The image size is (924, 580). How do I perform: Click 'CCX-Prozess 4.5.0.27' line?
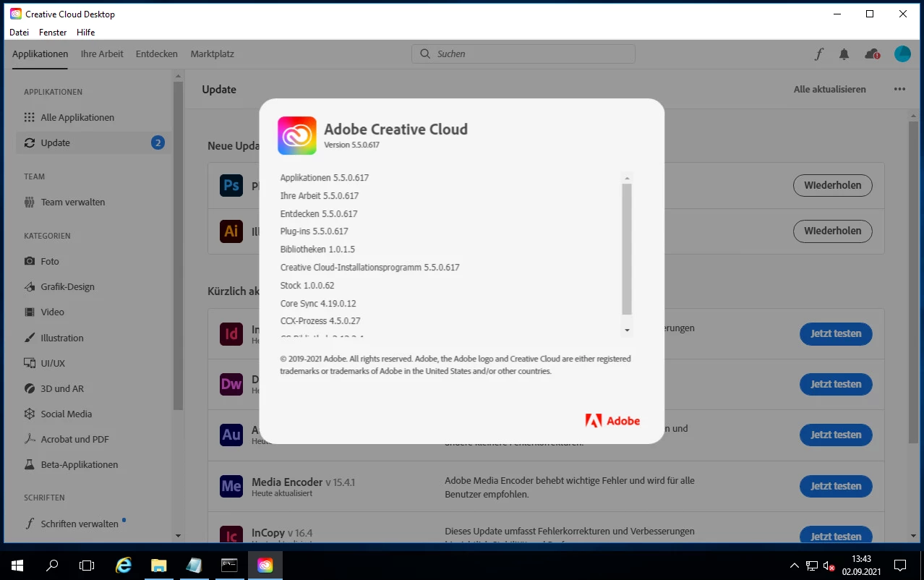tap(320, 321)
